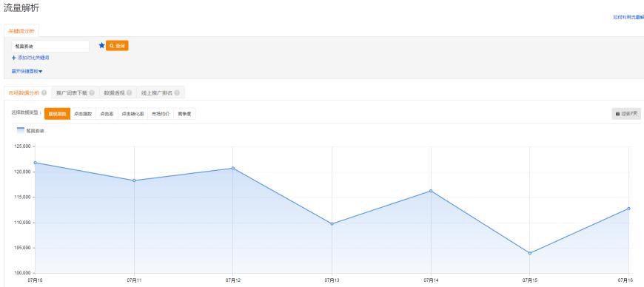Click the help icon beside 线上推广排名 tab
Screen dimensions: 644x287
(177, 92)
